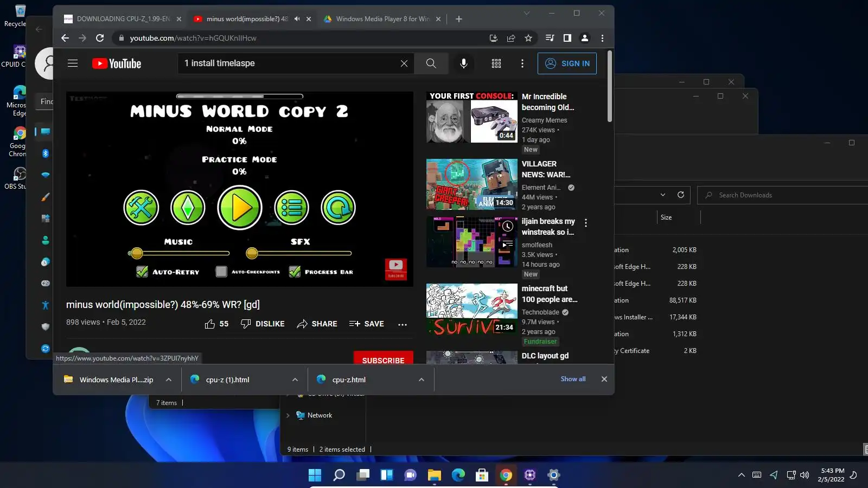This screenshot has width=868, height=488.
Task: Click the in-game level list button
Action: tap(292, 208)
